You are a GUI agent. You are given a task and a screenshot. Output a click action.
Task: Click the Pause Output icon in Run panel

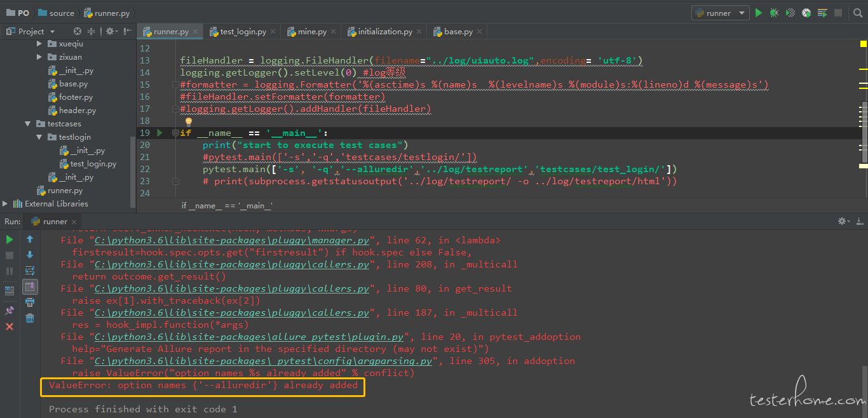[10, 271]
